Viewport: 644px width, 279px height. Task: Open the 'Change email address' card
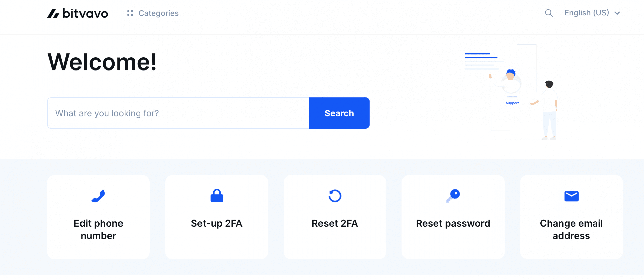pos(571,217)
